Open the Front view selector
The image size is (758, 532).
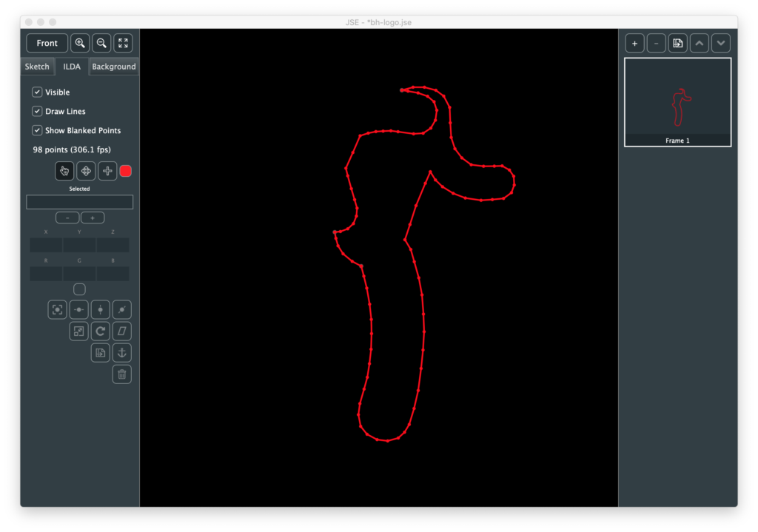point(47,43)
